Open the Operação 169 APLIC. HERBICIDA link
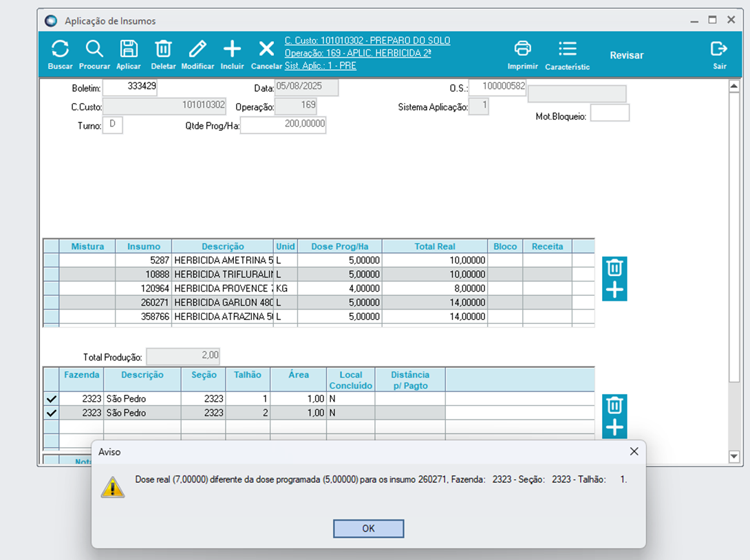 pos(358,53)
